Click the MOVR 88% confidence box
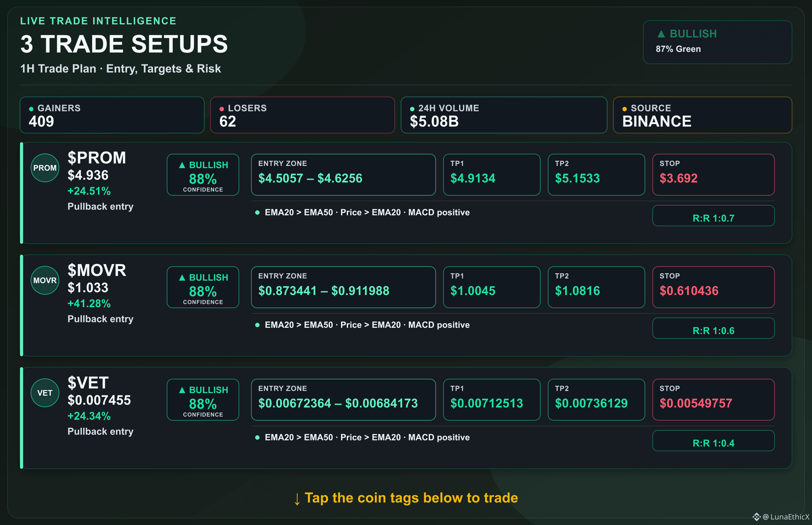The width and height of the screenshot is (812, 525). [203, 287]
